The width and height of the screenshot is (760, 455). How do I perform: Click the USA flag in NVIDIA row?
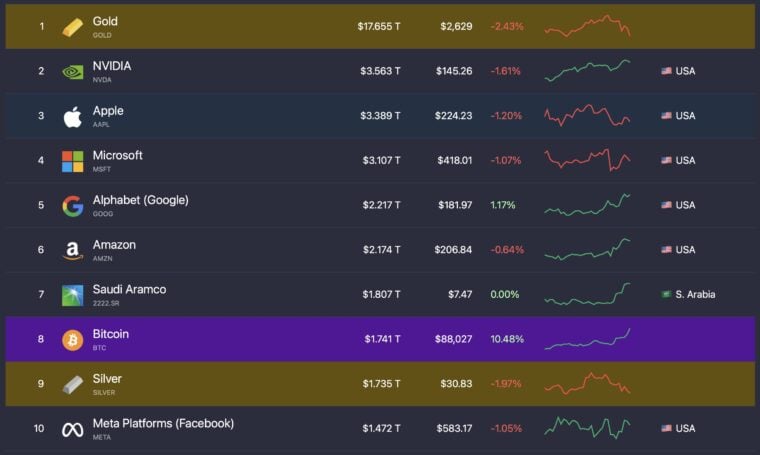point(666,71)
